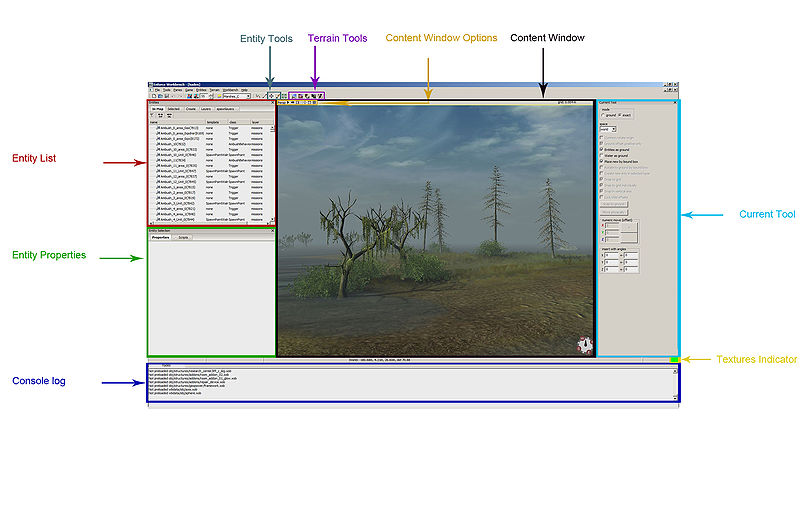Select the 'ground' mode radio button
The image size is (800, 505).
pyautogui.click(x=601, y=116)
